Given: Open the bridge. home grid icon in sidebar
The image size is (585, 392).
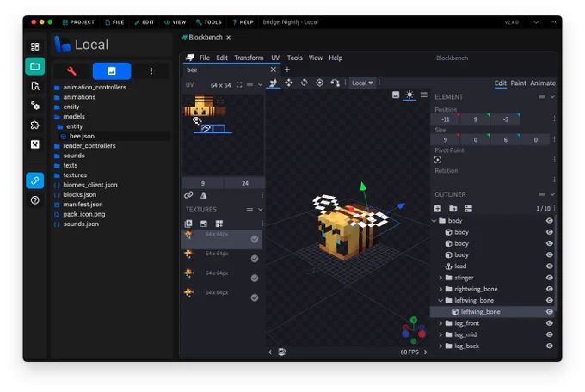Looking at the screenshot, I should [34, 46].
